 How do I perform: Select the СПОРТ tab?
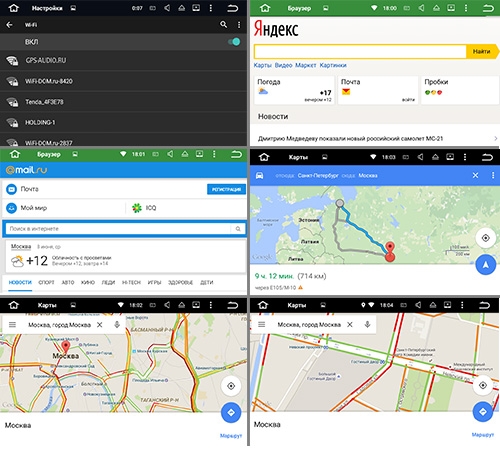tap(46, 283)
